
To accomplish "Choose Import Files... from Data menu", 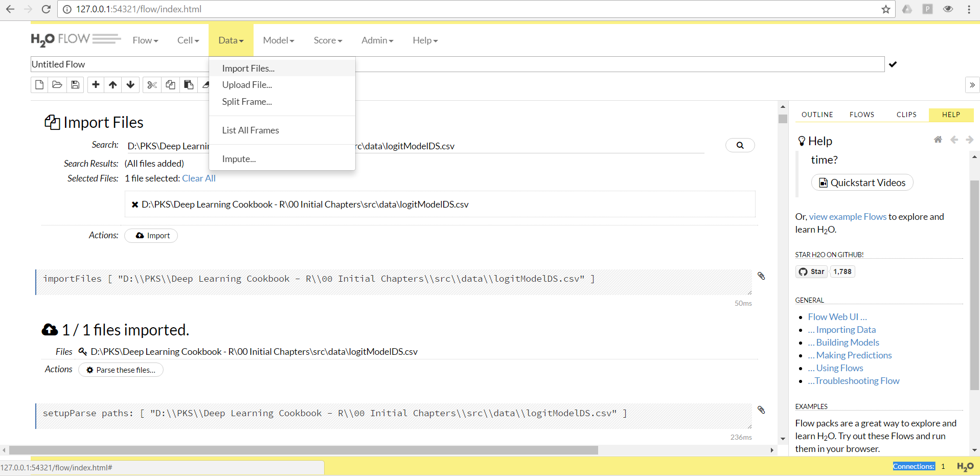I will coord(282,69).
